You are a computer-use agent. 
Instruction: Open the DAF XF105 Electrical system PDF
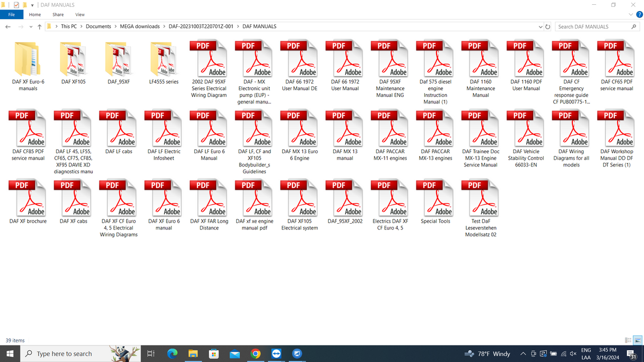point(299,197)
